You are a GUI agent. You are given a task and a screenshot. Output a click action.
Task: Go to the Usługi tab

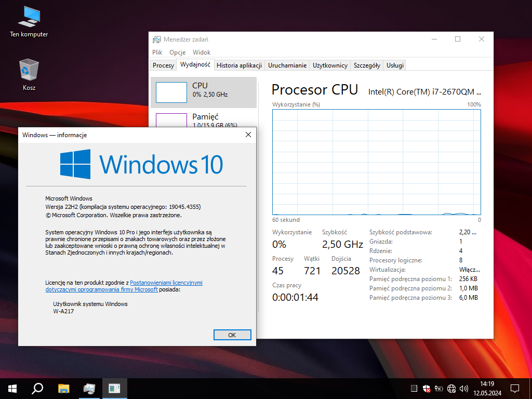(x=395, y=65)
